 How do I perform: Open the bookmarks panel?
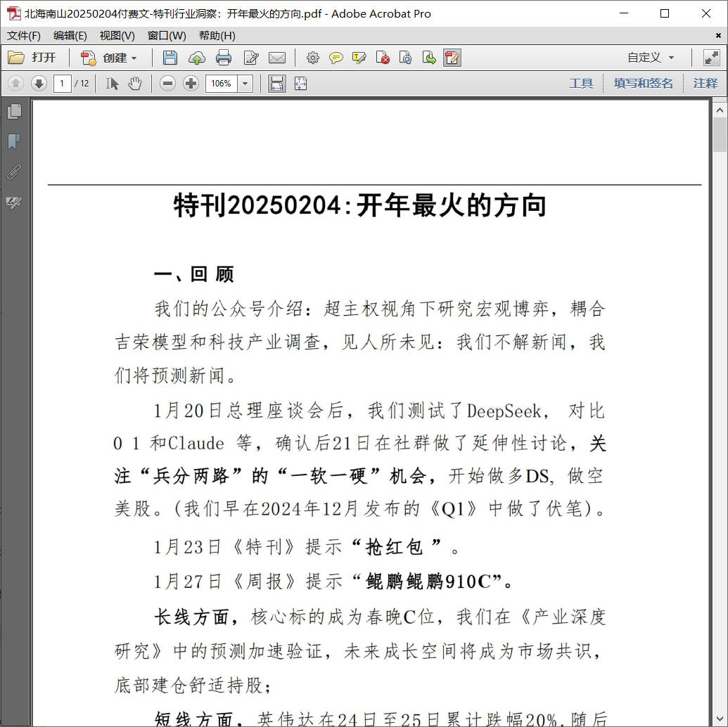[x=14, y=141]
